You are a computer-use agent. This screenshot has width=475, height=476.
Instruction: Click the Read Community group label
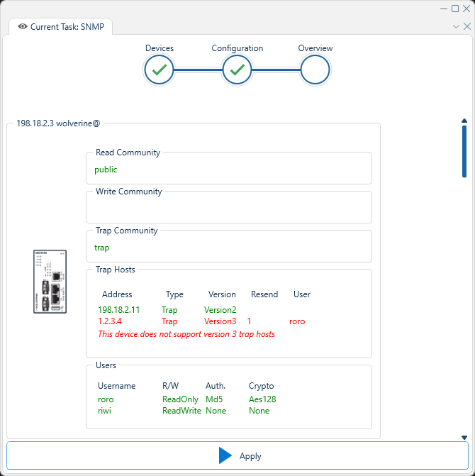click(128, 153)
